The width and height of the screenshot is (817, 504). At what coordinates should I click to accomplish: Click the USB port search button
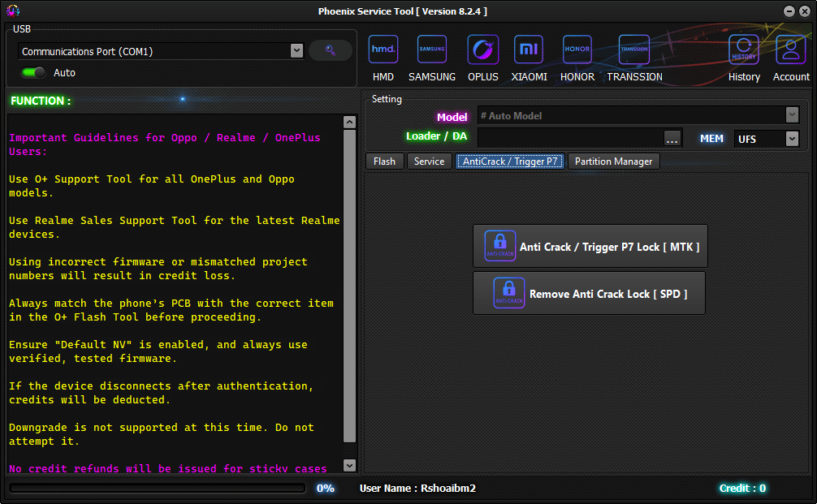[331, 50]
